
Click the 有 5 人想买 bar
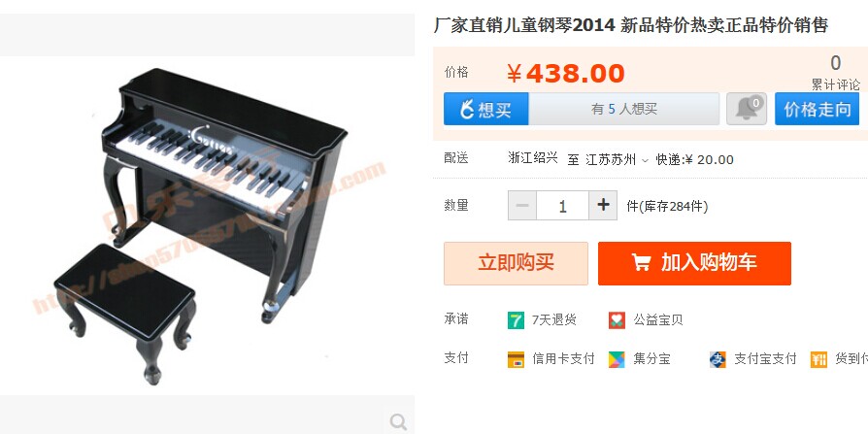point(624,109)
